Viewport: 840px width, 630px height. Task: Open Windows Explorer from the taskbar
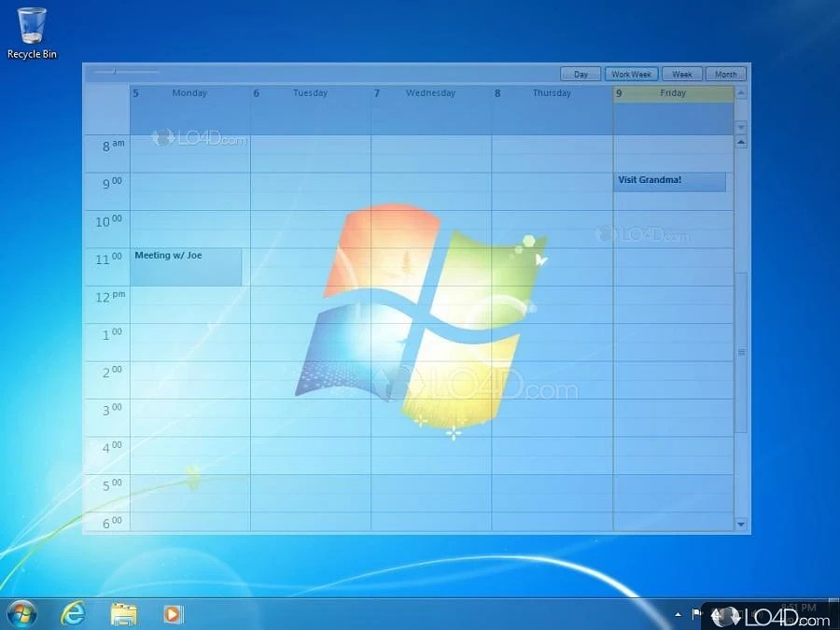122,614
